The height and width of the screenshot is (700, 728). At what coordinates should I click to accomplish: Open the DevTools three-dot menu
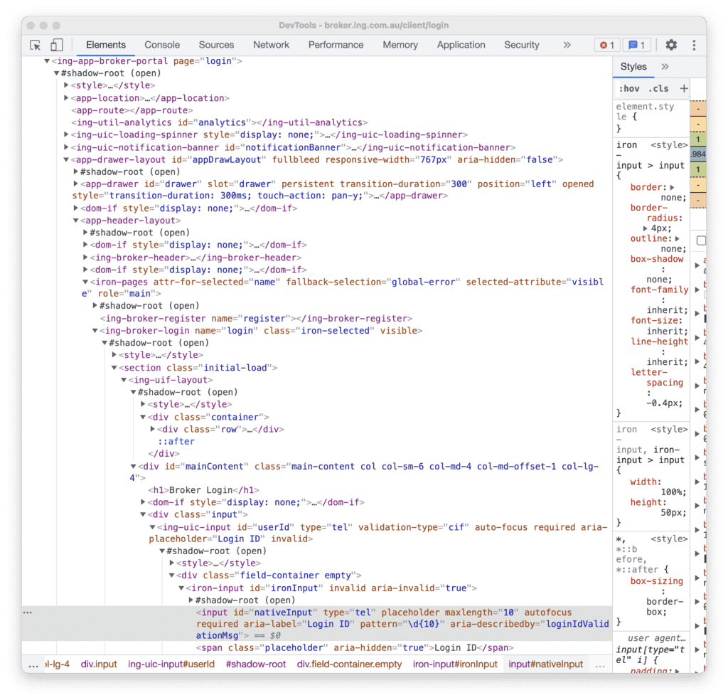694,45
